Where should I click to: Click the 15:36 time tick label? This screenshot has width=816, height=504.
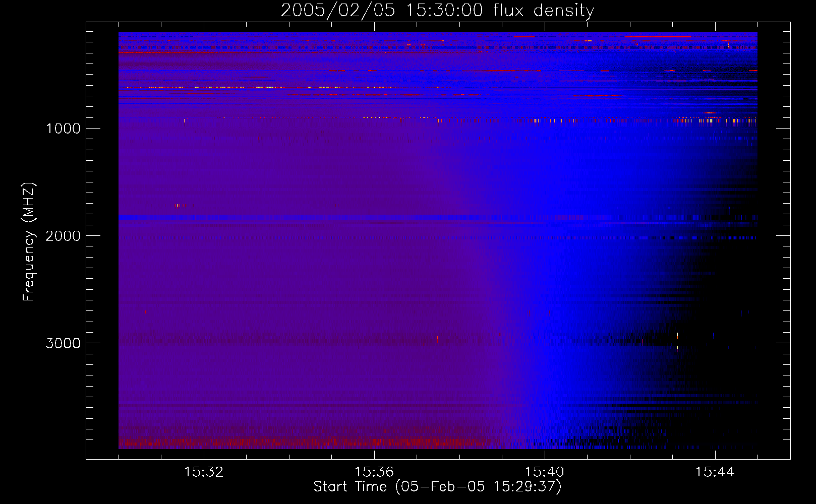point(374,472)
